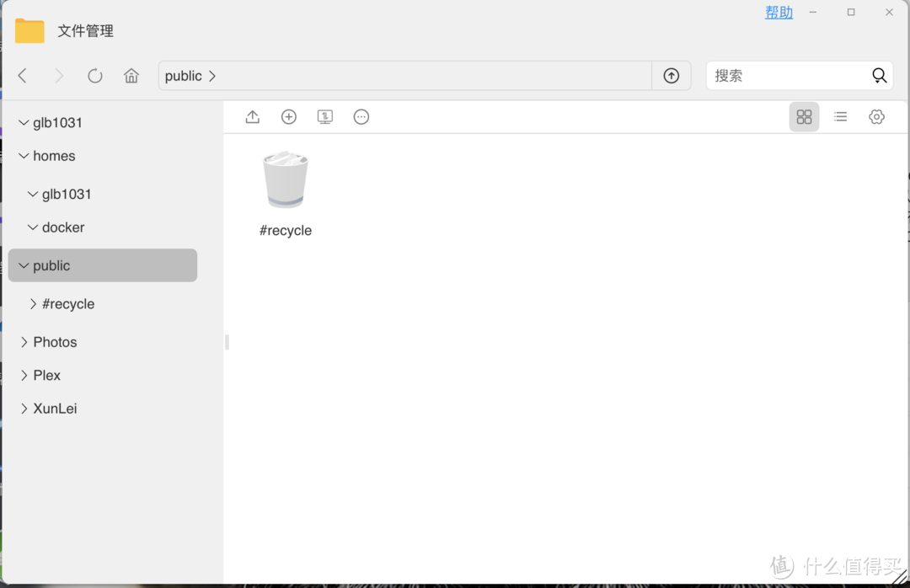This screenshot has width=910, height=588.
Task: Click the go up one level icon
Action: click(x=672, y=76)
